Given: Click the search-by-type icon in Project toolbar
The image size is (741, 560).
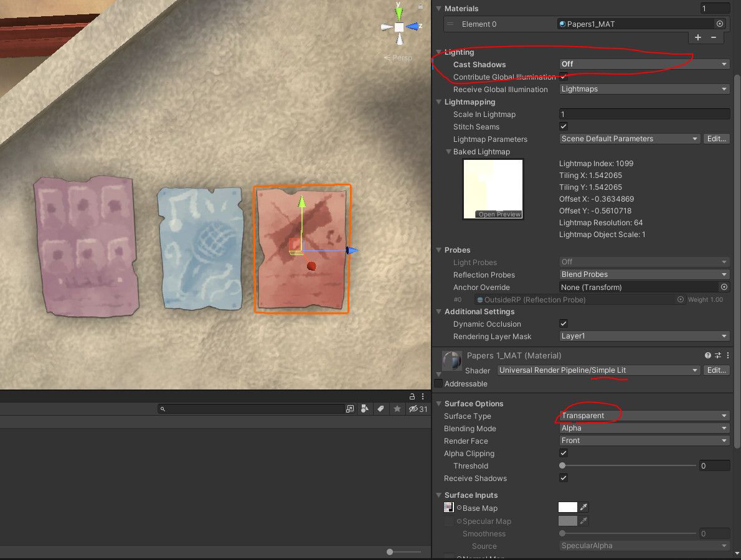Looking at the screenshot, I should coord(364,409).
